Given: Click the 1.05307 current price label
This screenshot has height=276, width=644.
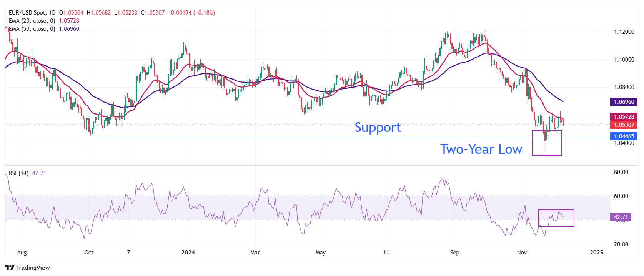Looking at the screenshot, I should point(624,125).
